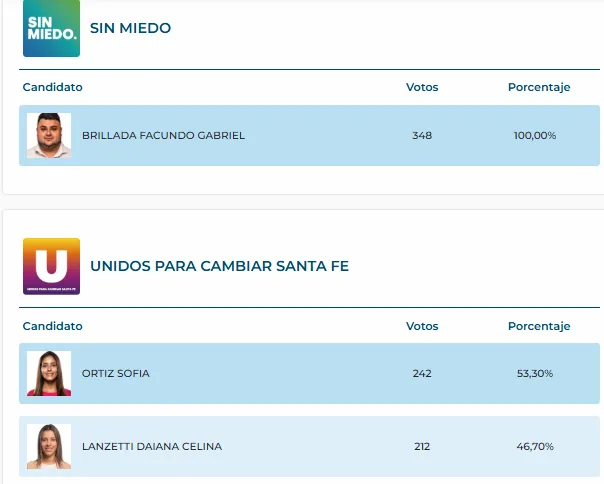Click the 348 votes value for Brillada
Screen dimensions: 604x484
[x=422, y=136]
